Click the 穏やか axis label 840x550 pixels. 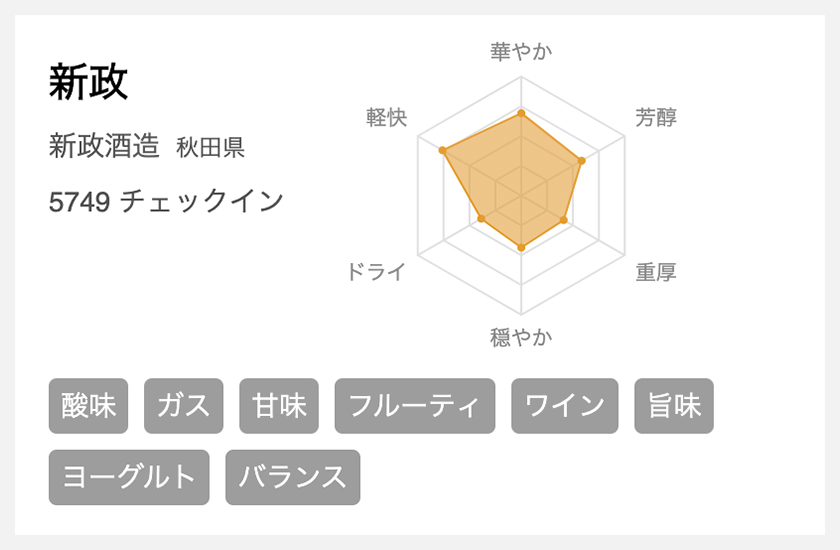(x=521, y=337)
